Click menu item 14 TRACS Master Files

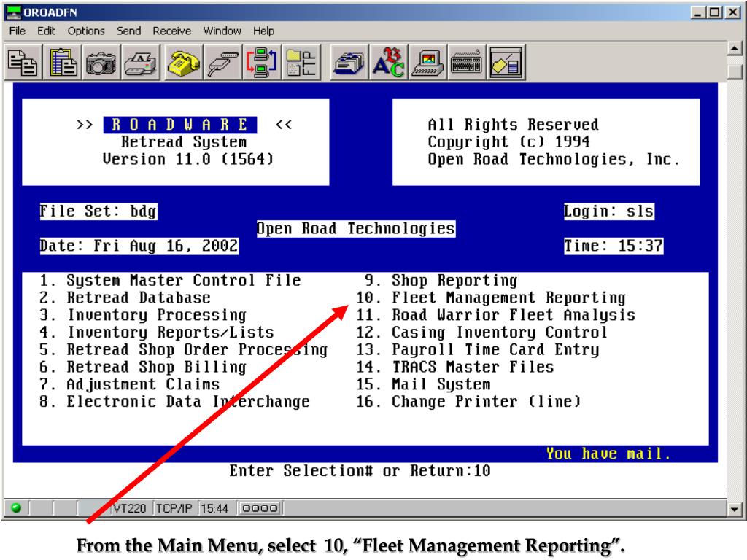pyautogui.click(x=455, y=367)
